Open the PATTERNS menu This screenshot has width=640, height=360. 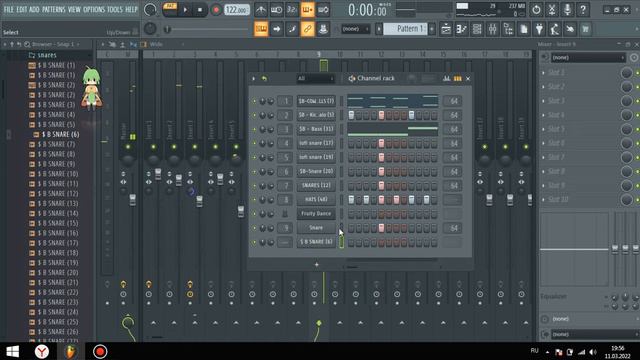pyautogui.click(x=53, y=9)
